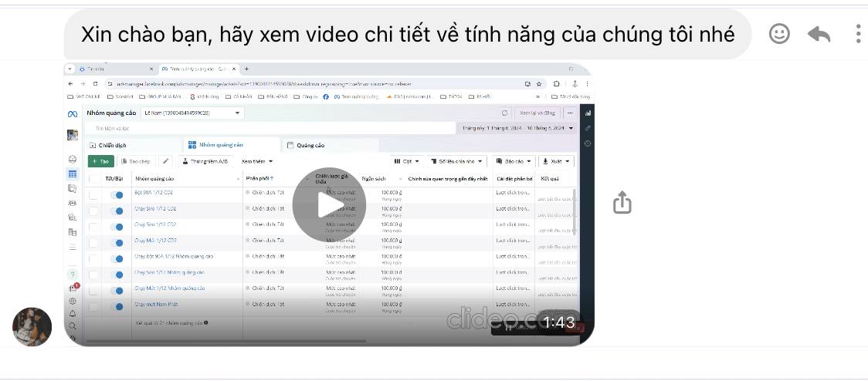Click the green Tạo button

(x=100, y=162)
